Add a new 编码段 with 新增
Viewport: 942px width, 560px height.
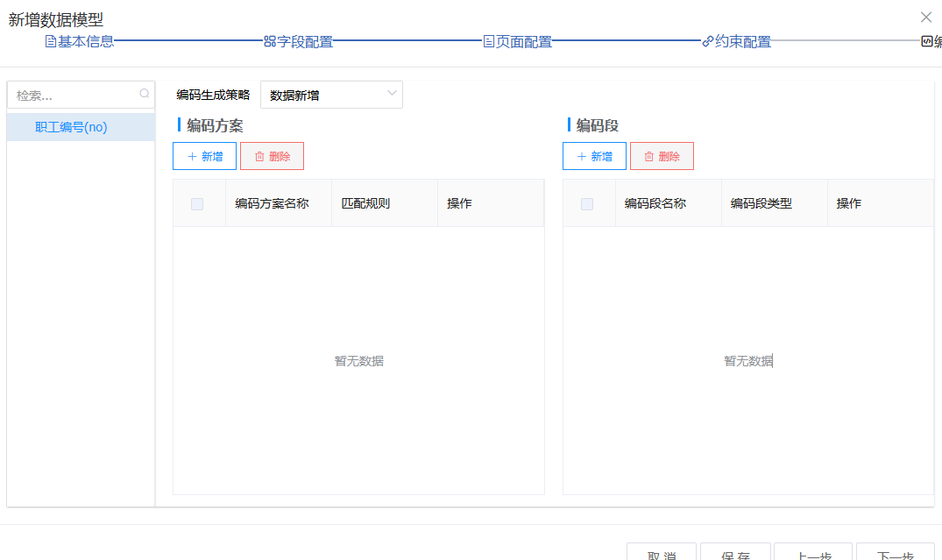click(x=594, y=156)
